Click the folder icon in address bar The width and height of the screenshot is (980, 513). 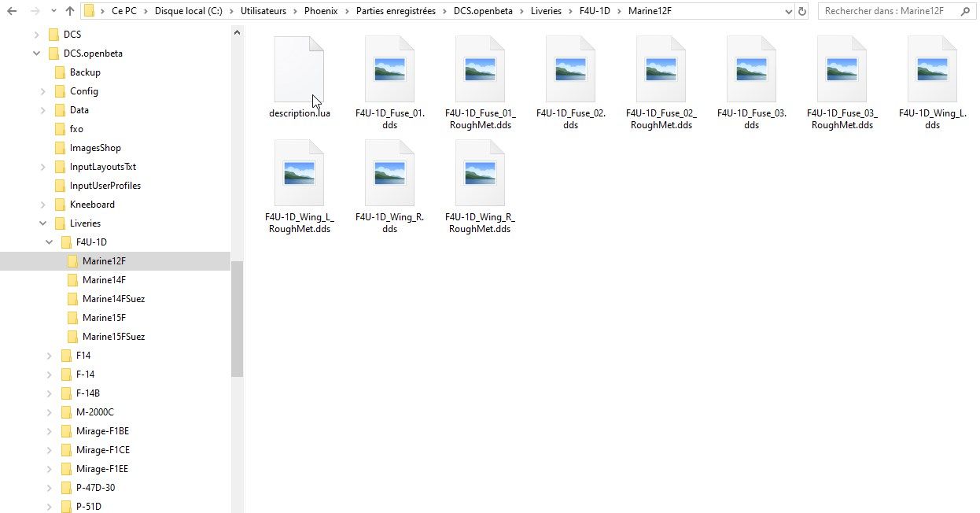click(x=89, y=11)
